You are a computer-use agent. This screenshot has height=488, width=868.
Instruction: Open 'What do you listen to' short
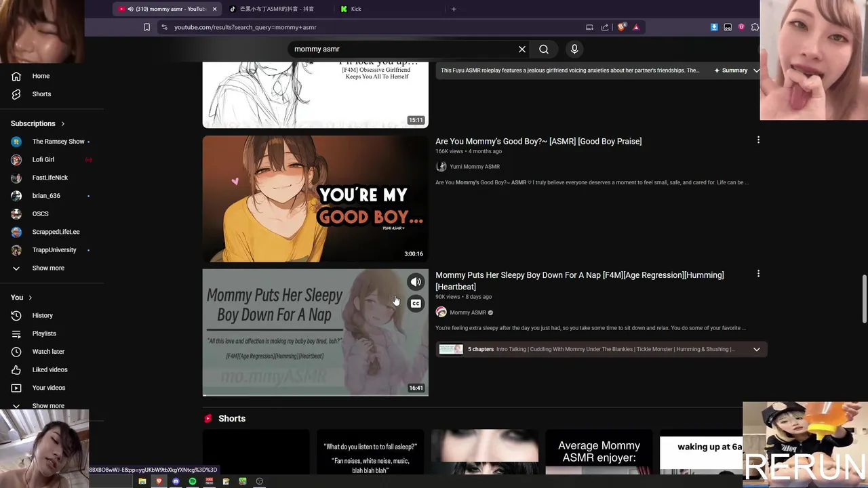(x=370, y=451)
